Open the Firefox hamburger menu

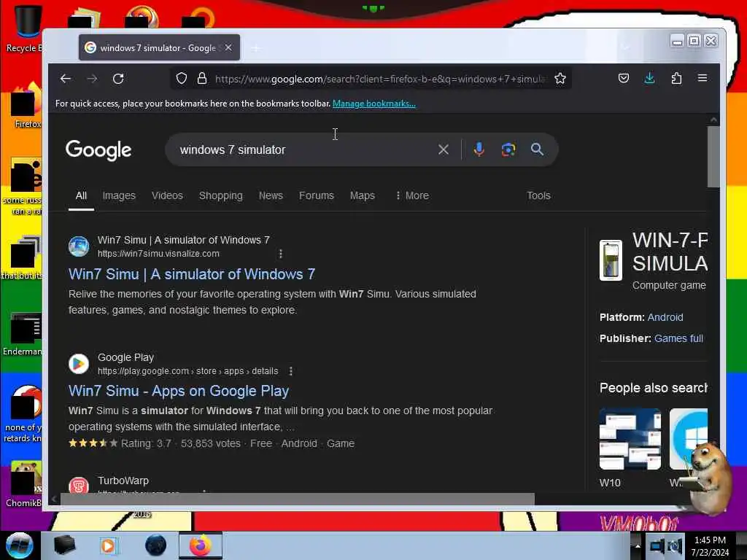click(x=703, y=78)
